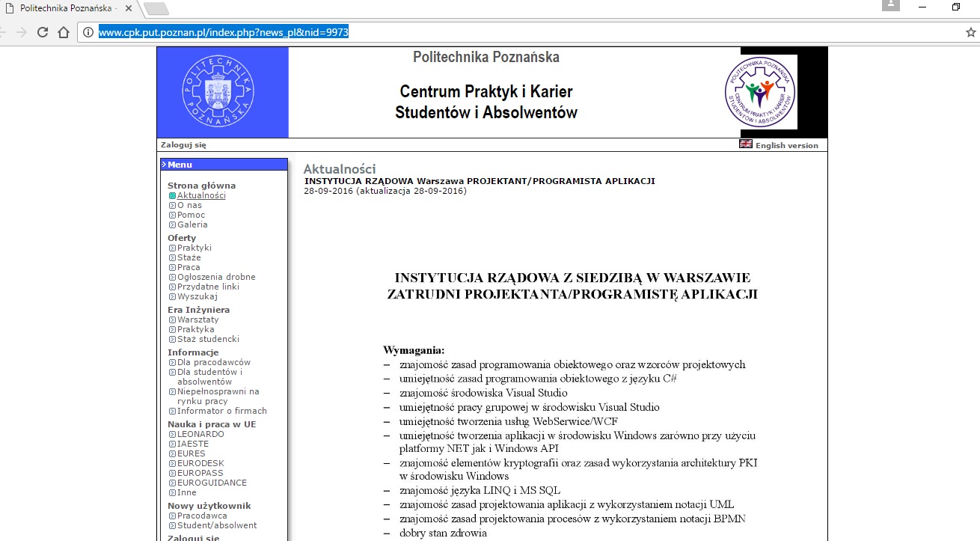The image size is (980, 541).
Task: Click the job title PROJEKTANT/PROGRAMISTA APLIKACJI line
Action: tap(480, 181)
